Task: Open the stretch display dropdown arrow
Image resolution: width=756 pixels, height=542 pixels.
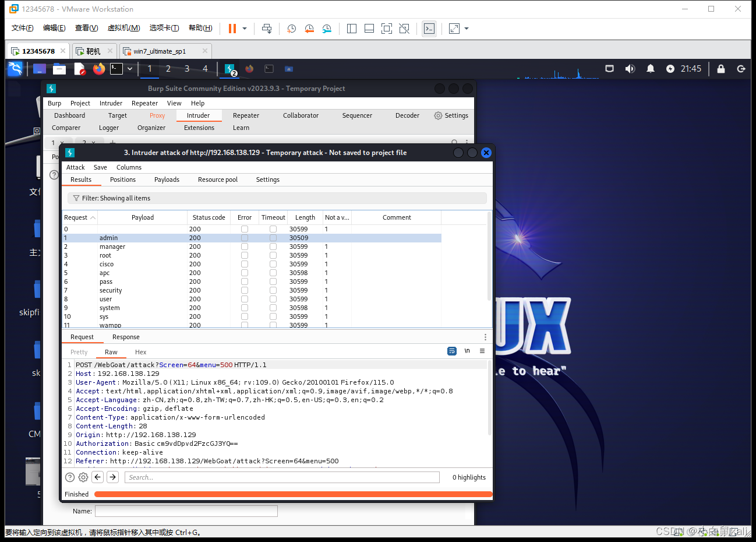Action: (x=467, y=29)
